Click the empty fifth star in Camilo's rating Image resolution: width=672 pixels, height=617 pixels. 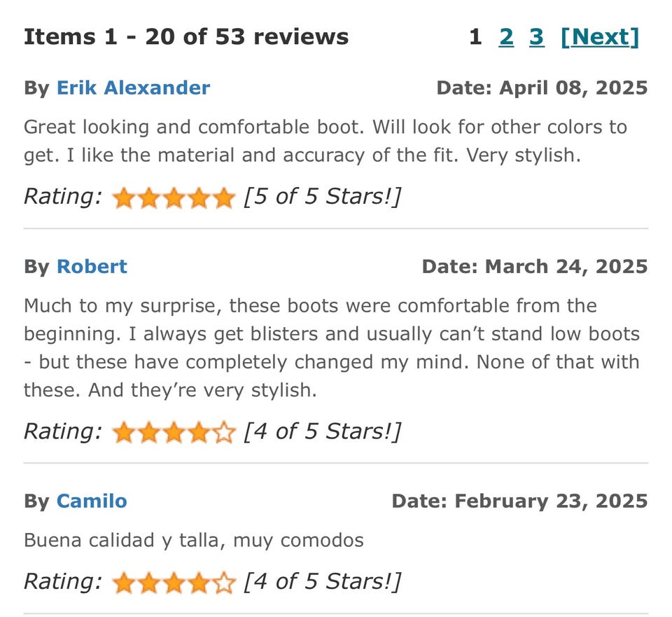tap(223, 583)
